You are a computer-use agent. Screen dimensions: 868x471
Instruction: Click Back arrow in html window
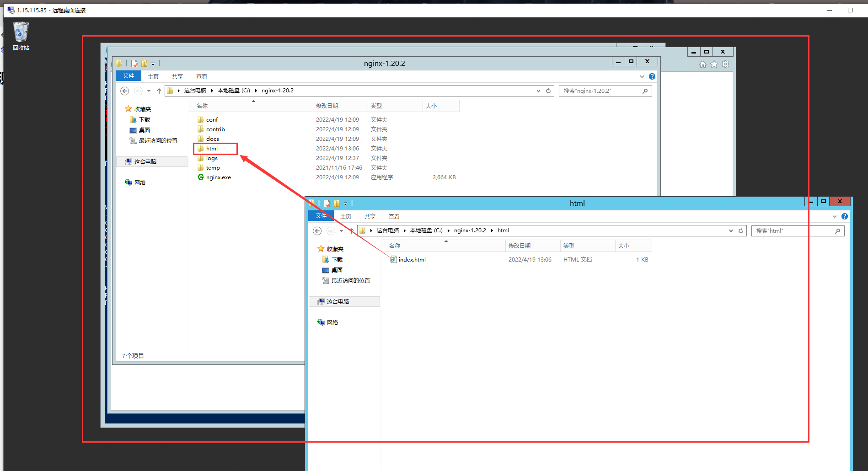pos(317,230)
